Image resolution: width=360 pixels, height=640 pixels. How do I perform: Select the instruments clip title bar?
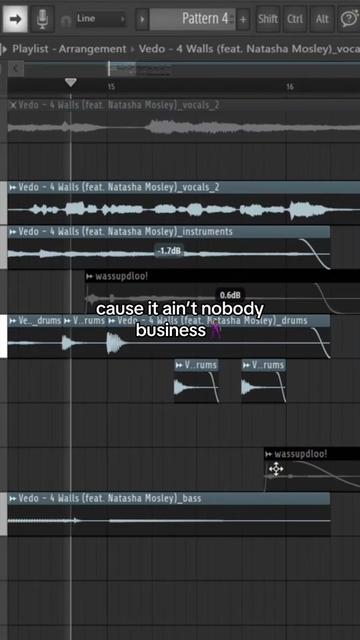[169, 232]
